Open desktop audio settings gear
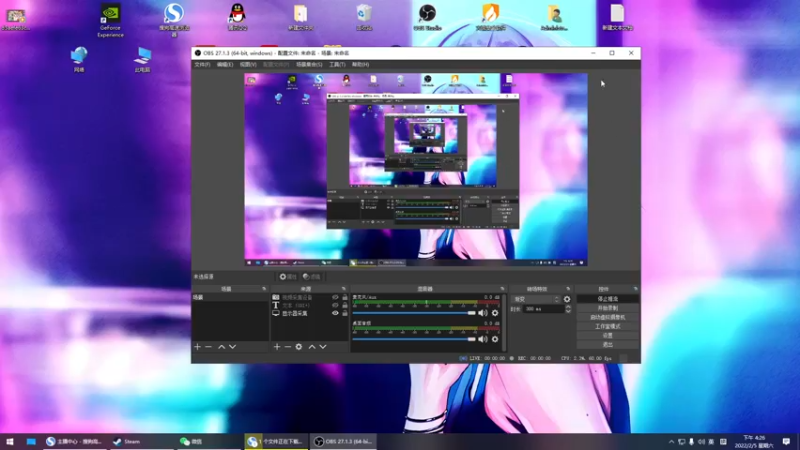The image size is (800, 450). pyautogui.click(x=495, y=339)
